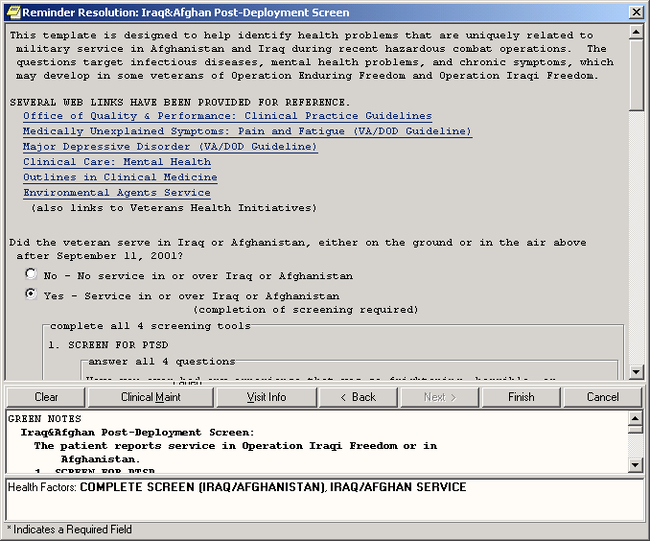Open Clinical Care: Mental Health link
650x541 pixels.
(x=117, y=162)
